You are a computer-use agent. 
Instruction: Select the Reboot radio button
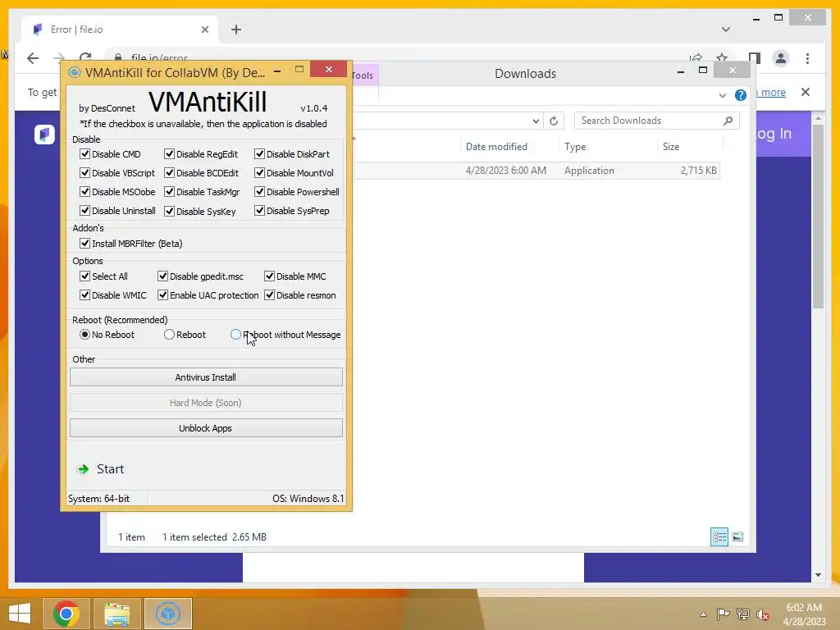(169, 335)
